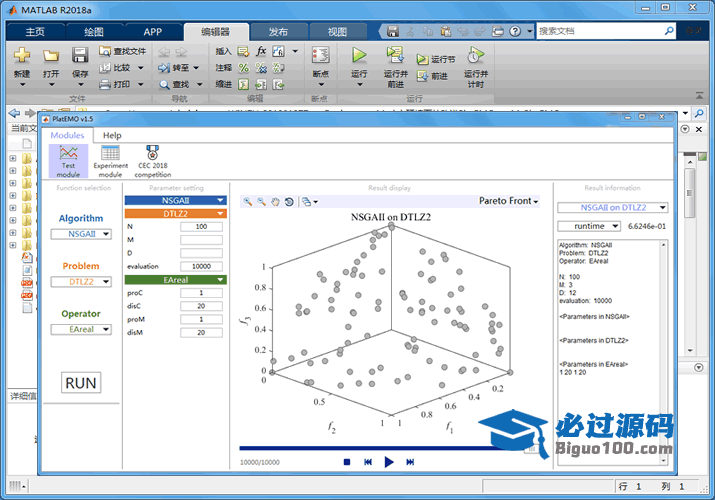Click the 保存 (Save) disk icon
Screen dimensions: 715x500
[x=80, y=55]
